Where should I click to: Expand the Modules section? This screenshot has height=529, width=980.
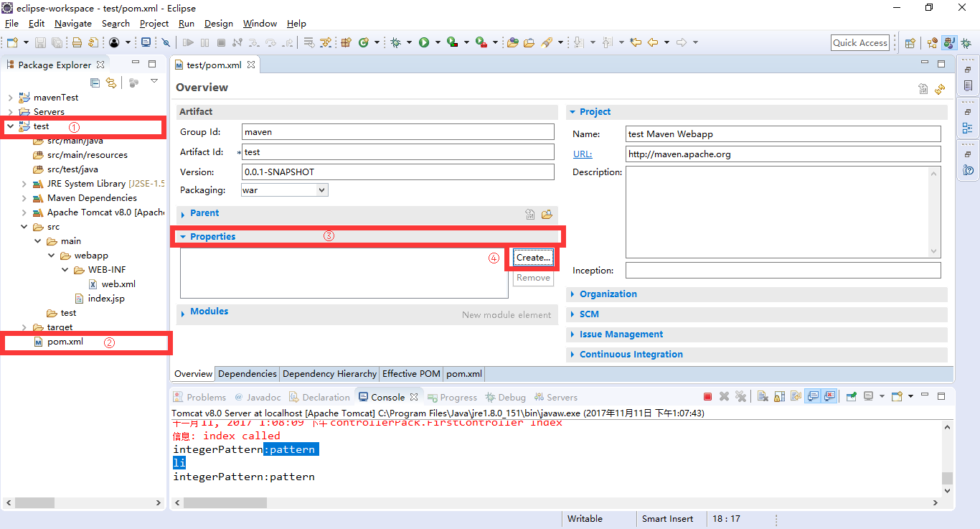click(x=183, y=312)
